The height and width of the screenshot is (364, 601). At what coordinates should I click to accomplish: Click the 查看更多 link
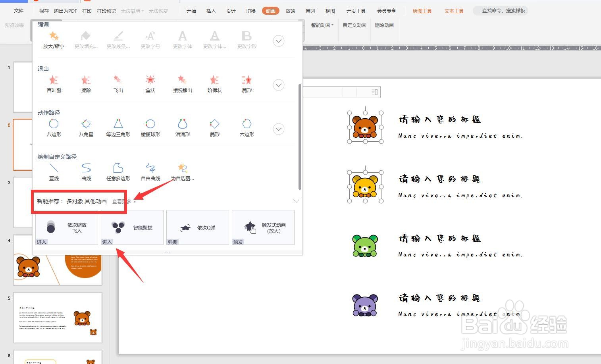click(x=124, y=201)
